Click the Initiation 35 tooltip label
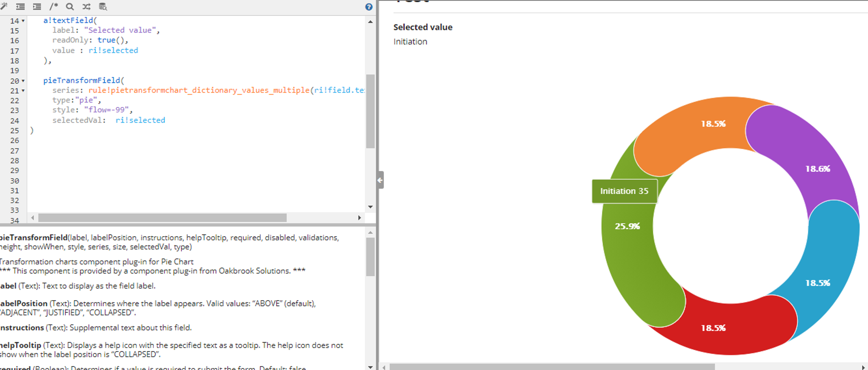This screenshot has height=370, width=868. pos(624,191)
